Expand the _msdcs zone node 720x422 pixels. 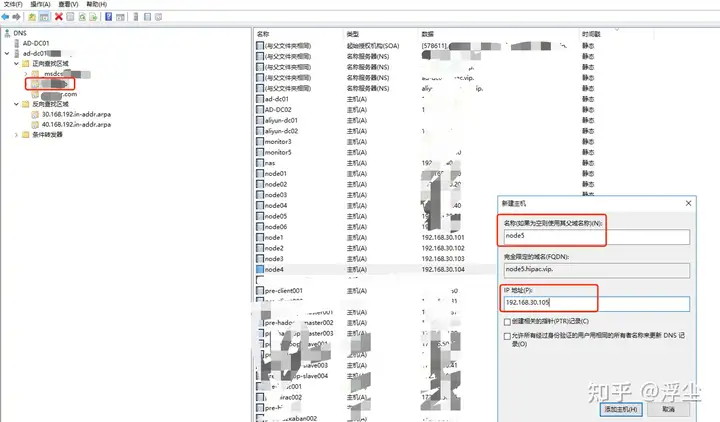(x=26, y=73)
